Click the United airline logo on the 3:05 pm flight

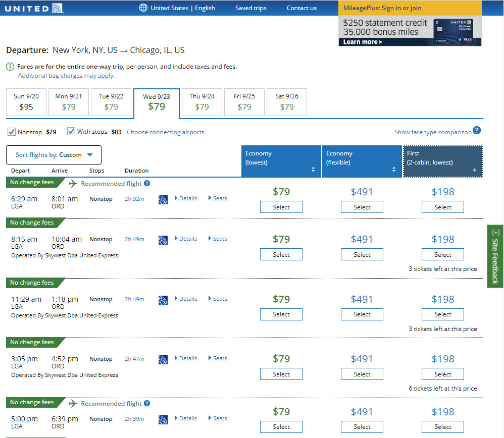[163, 360]
